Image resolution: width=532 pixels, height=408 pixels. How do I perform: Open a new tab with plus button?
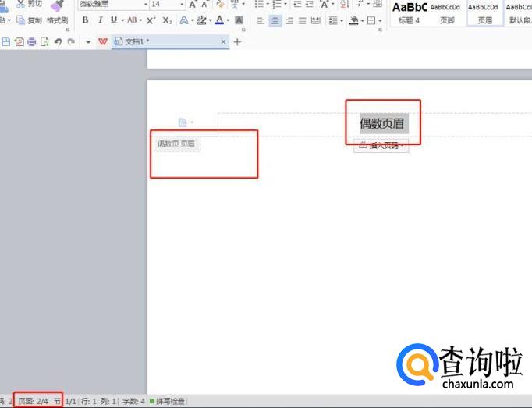click(x=238, y=41)
